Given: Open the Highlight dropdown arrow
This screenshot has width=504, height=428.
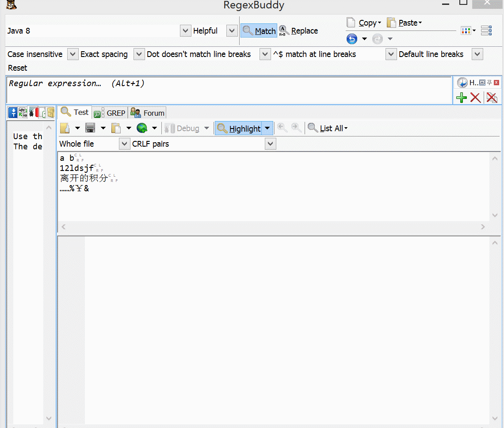Looking at the screenshot, I should (267, 129).
